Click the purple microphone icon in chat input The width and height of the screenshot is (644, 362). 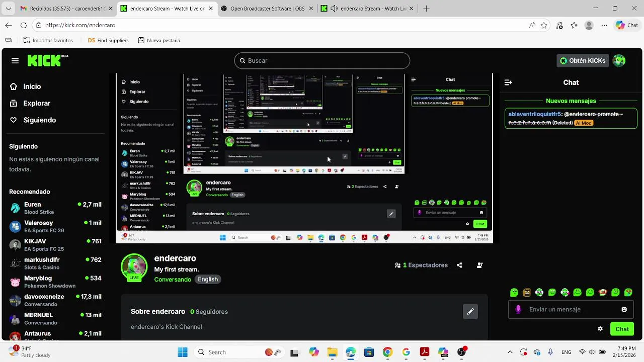tap(518, 309)
